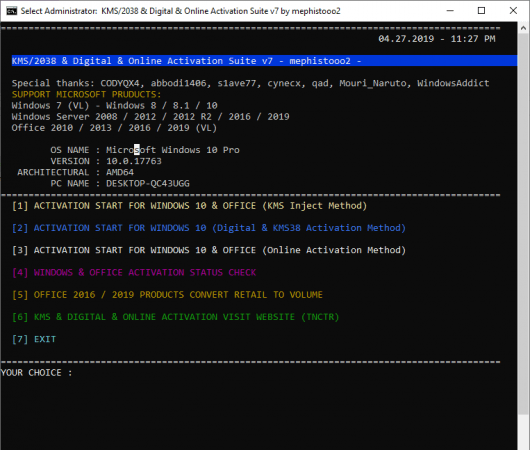Click the command prompt icon in title bar
Screen dimensions: 530x450
tap(11, 11)
